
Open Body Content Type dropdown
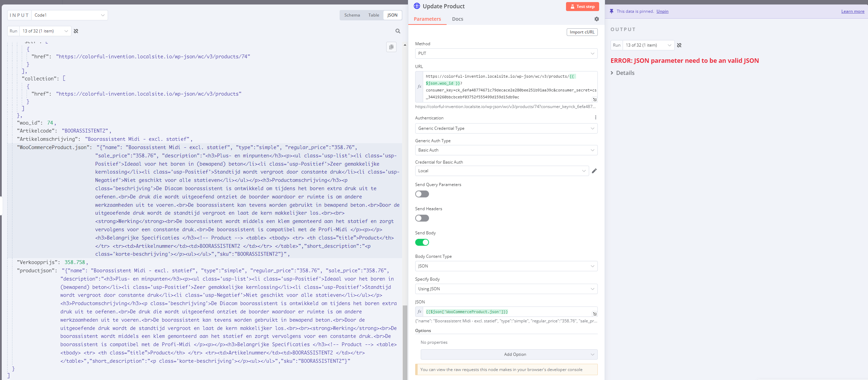pos(506,266)
